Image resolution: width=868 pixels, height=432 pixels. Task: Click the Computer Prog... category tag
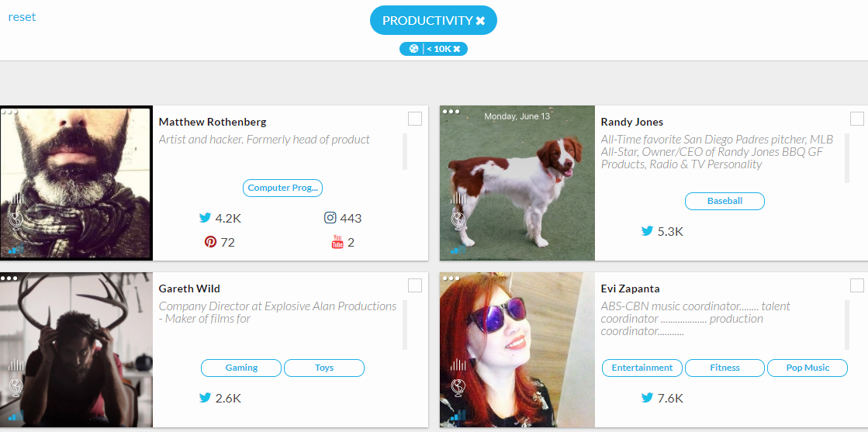pos(282,188)
